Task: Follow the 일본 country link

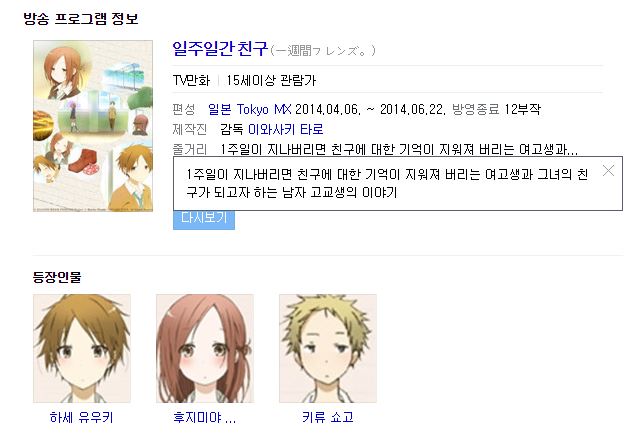Action: pyautogui.click(x=220, y=109)
